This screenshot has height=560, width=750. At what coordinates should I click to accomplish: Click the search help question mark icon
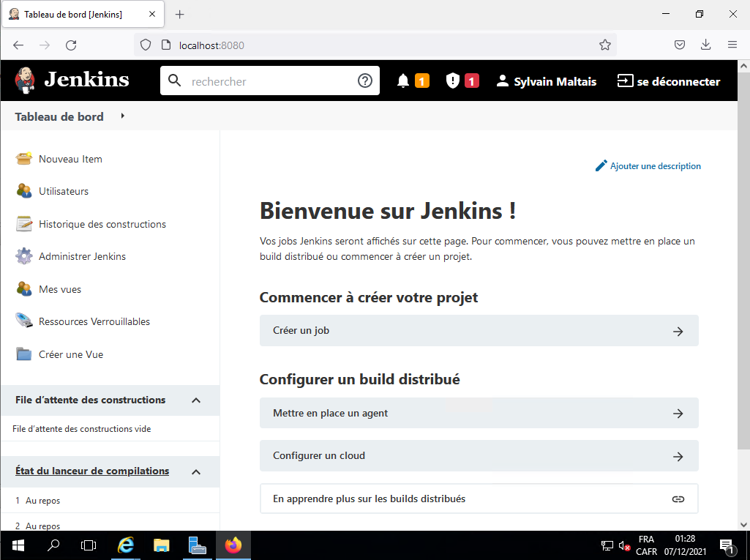[x=365, y=81]
